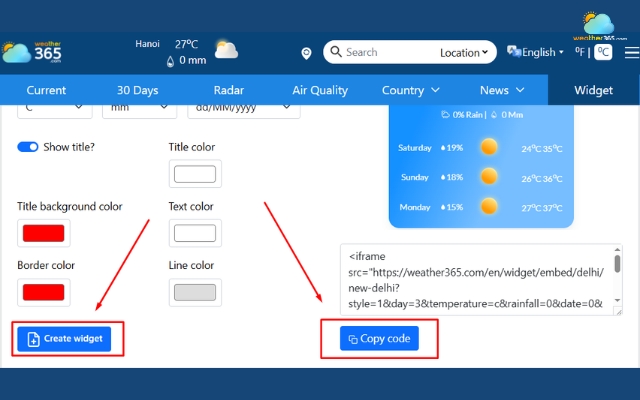640x400 pixels.
Task: Click the partly cloudy weather icon for Hanoi
Action: pos(226,49)
